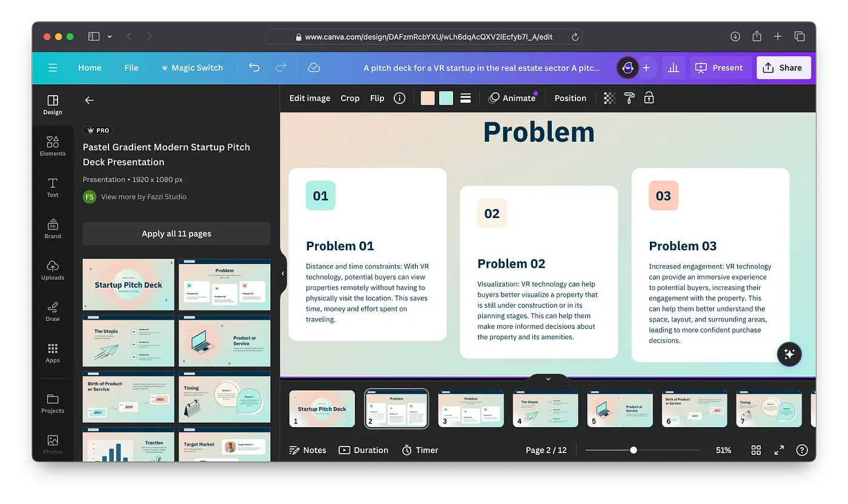Open the help question mark
This screenshot has width=848, height=504.
[802, 450]
